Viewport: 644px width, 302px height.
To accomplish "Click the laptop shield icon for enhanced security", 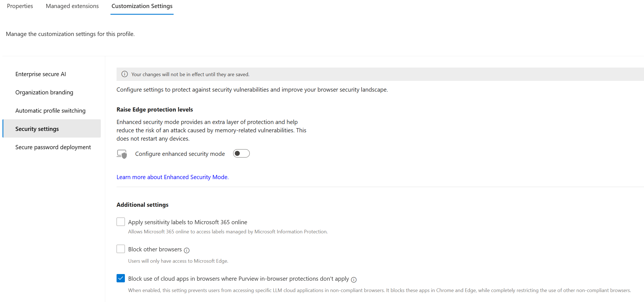I will tap(122, 154).
